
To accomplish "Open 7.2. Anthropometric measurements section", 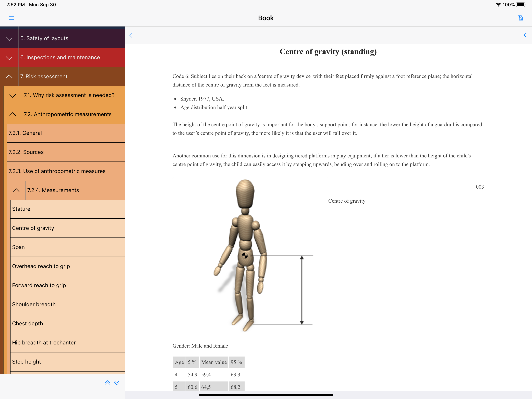I will click(x=73, y=114).
